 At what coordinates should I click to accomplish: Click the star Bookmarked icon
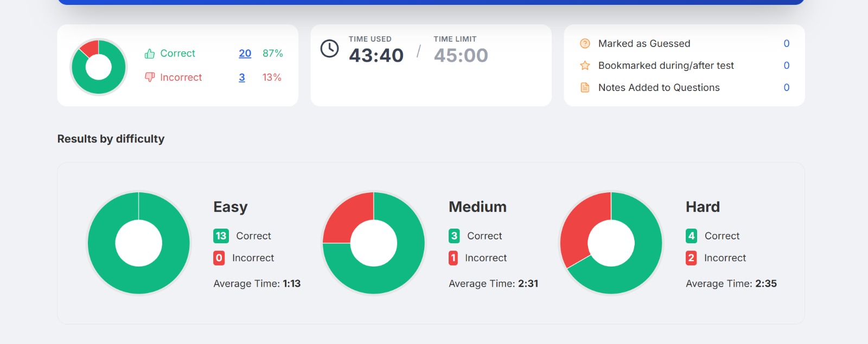[585, 66]
